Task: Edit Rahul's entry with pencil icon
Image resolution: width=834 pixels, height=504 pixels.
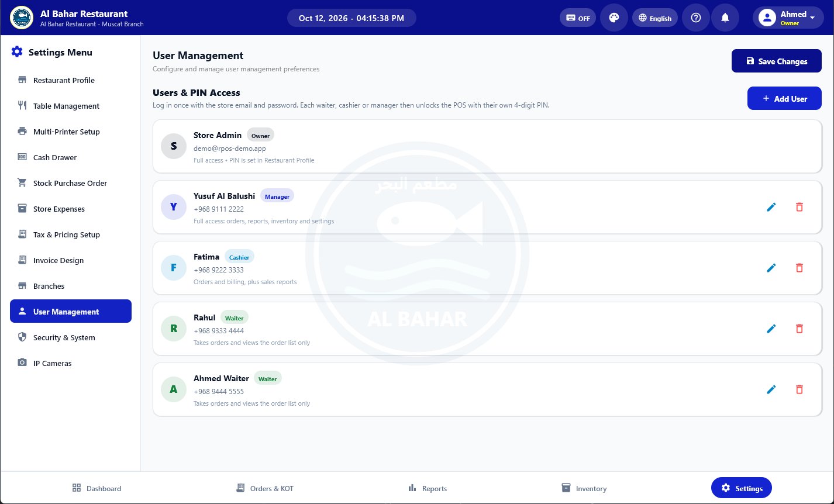Action: (x=771, y=329)
